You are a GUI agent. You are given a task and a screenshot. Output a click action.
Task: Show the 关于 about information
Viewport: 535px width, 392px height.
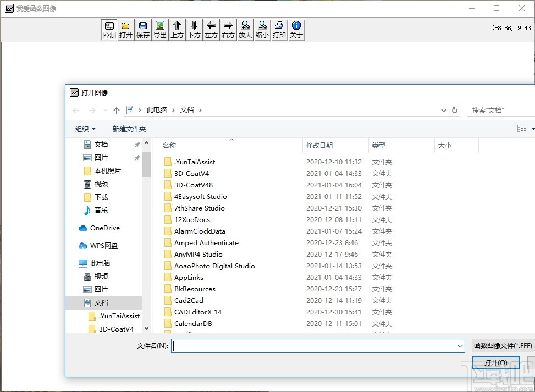click(296, 29)
